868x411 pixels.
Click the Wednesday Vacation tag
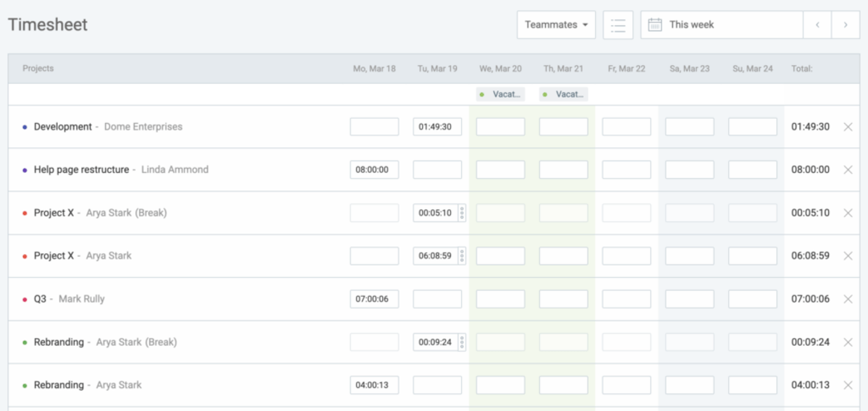(x=500, y=94)
